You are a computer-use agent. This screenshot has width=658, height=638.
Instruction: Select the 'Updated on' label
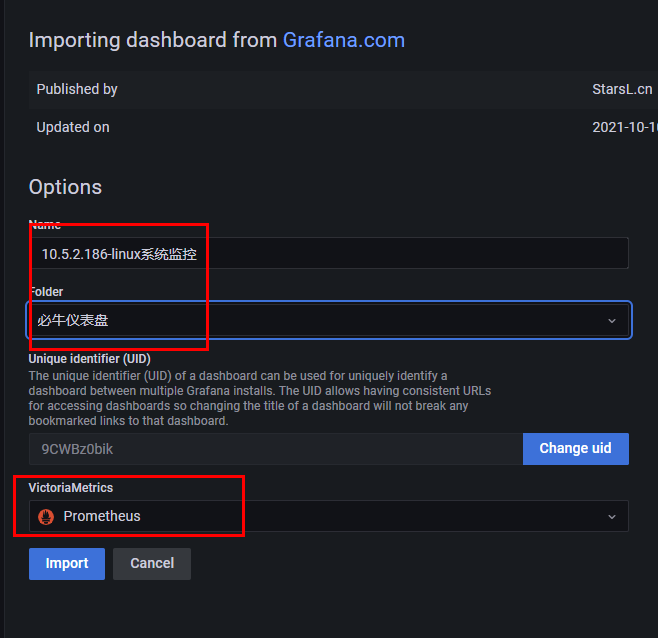[x=73, y=127]
